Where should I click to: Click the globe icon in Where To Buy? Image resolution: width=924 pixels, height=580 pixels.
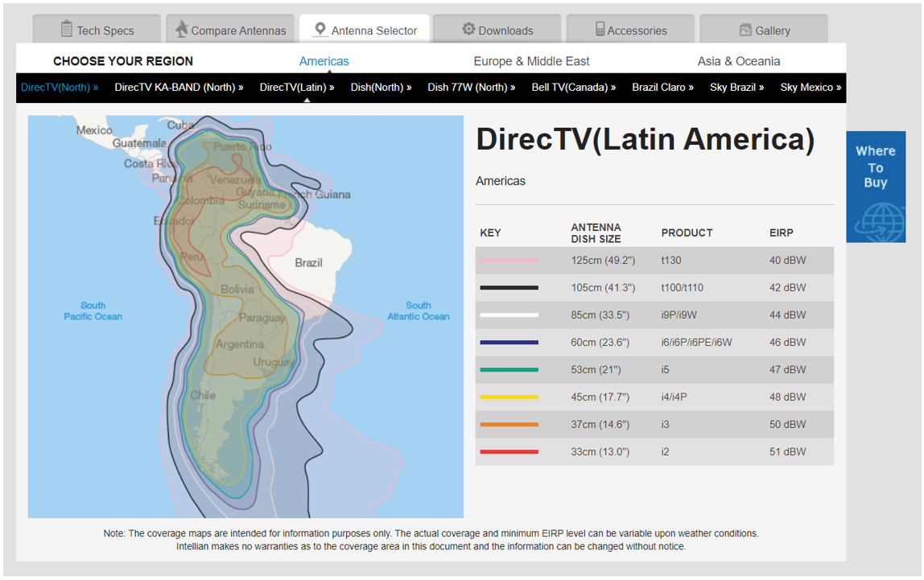pyautogui.click(x=881, y=222)
